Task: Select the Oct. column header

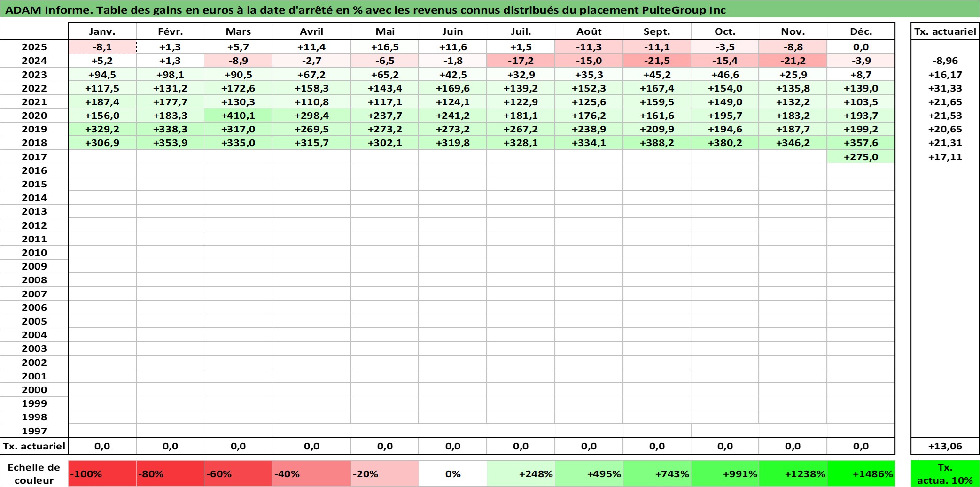Action: (725, 31)
